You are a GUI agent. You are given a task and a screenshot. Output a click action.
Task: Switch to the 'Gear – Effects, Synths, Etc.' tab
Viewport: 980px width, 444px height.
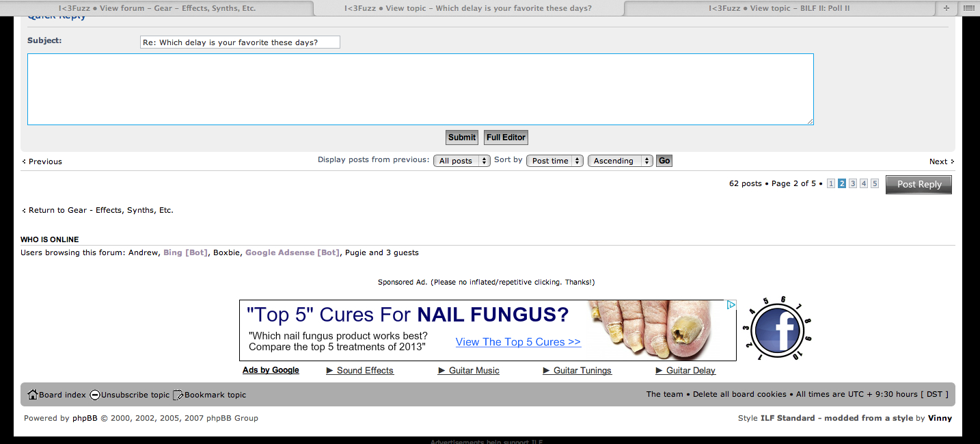click(157, 8)
